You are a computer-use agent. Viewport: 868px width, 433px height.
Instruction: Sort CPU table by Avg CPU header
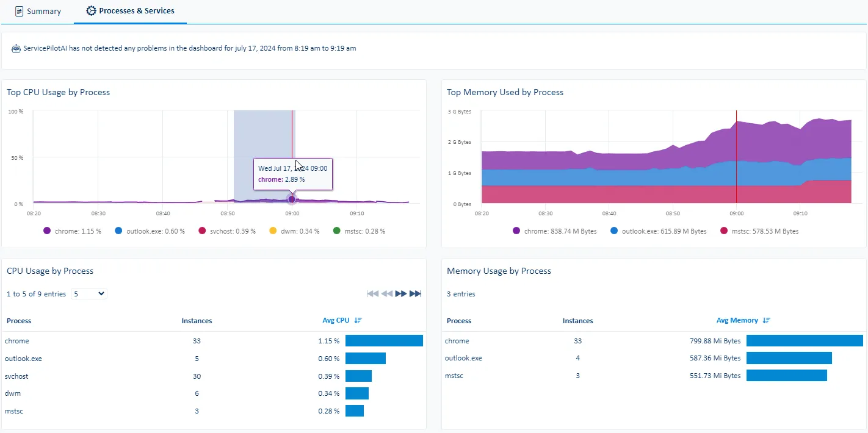(x=336, y=321)
